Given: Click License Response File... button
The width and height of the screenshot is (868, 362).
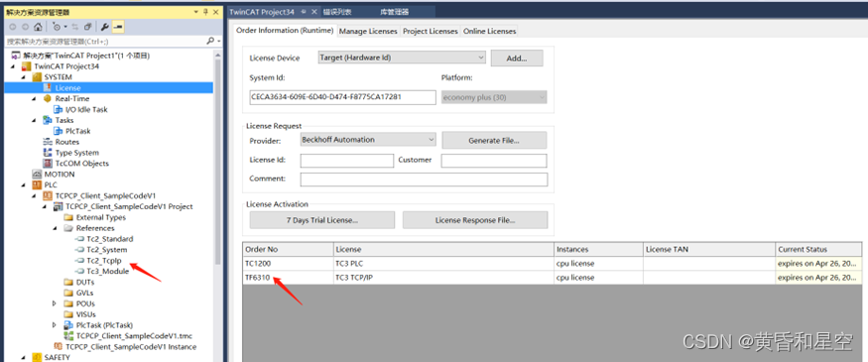Looking at the screenshot, I should tap(475, 220).
